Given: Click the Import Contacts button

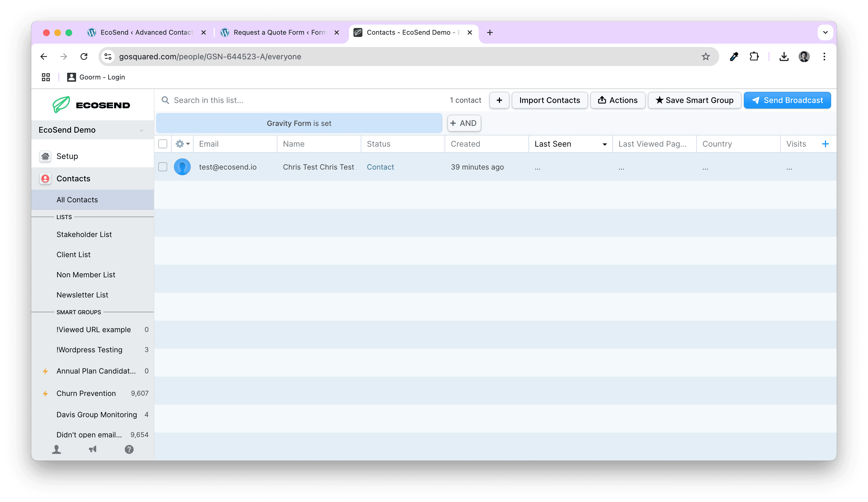Looking at the screenshot, I should pyautogui.click(x=550, y=100).
